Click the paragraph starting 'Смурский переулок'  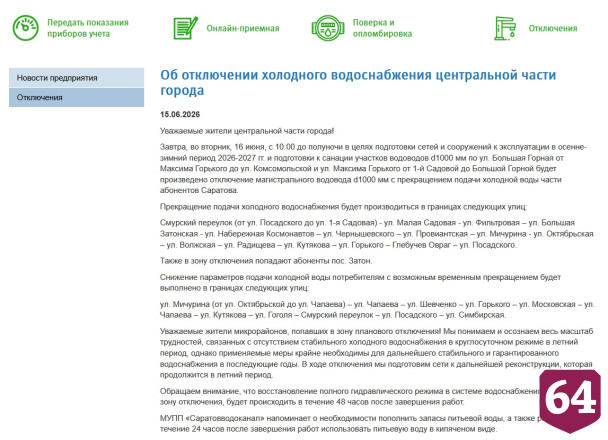(x=377, y=234)
